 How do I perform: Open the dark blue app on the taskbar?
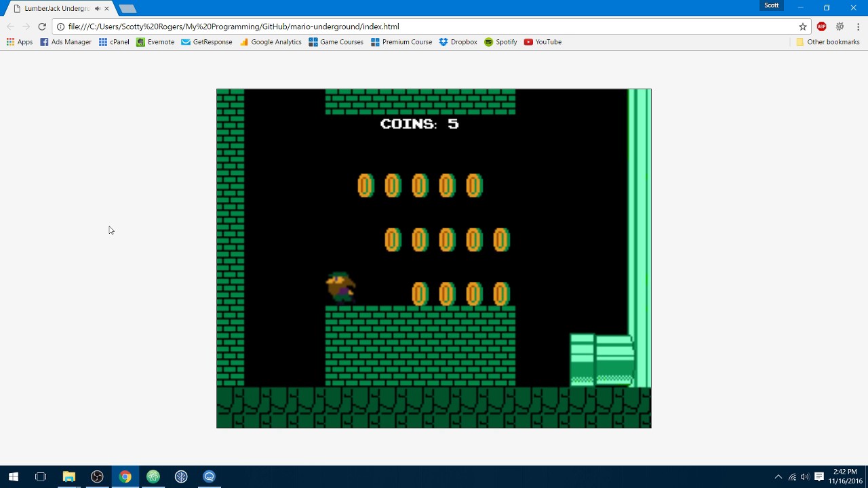181,476
